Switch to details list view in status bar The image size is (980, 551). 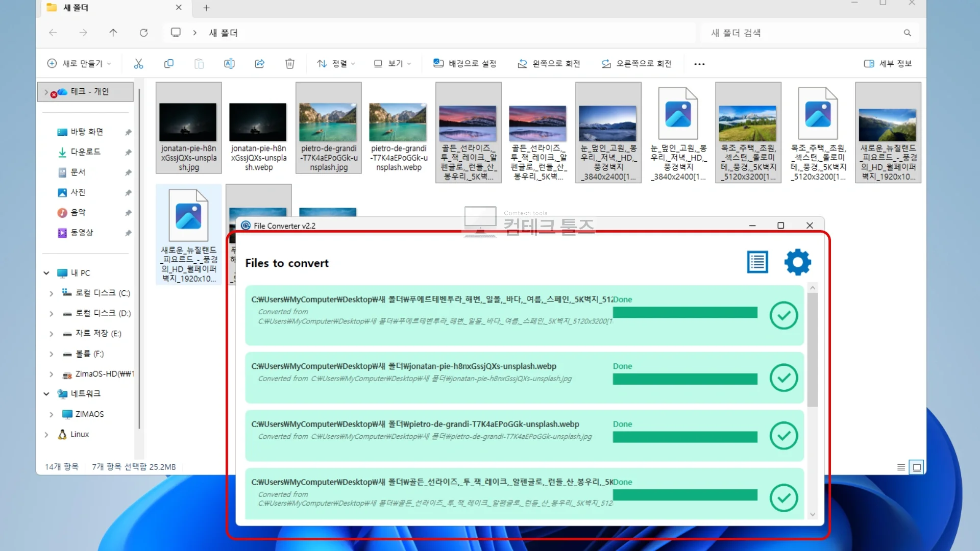[901, 467]
